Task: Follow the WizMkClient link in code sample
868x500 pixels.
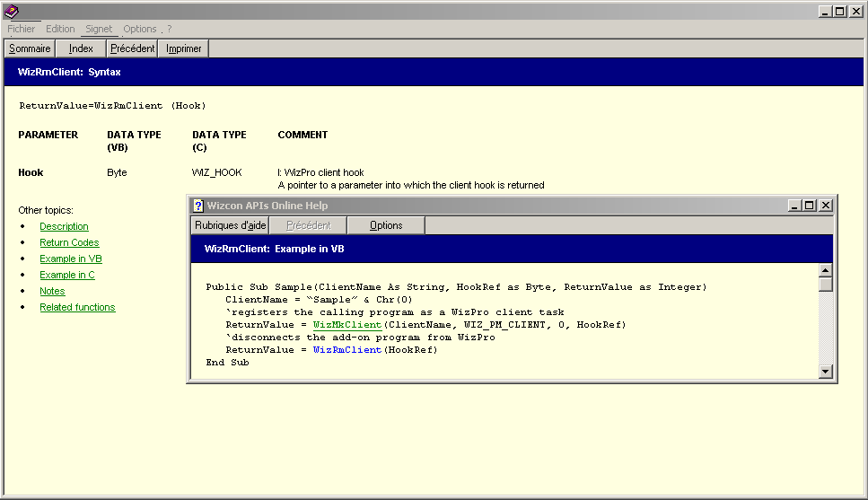Action: (x=347, y=325)
